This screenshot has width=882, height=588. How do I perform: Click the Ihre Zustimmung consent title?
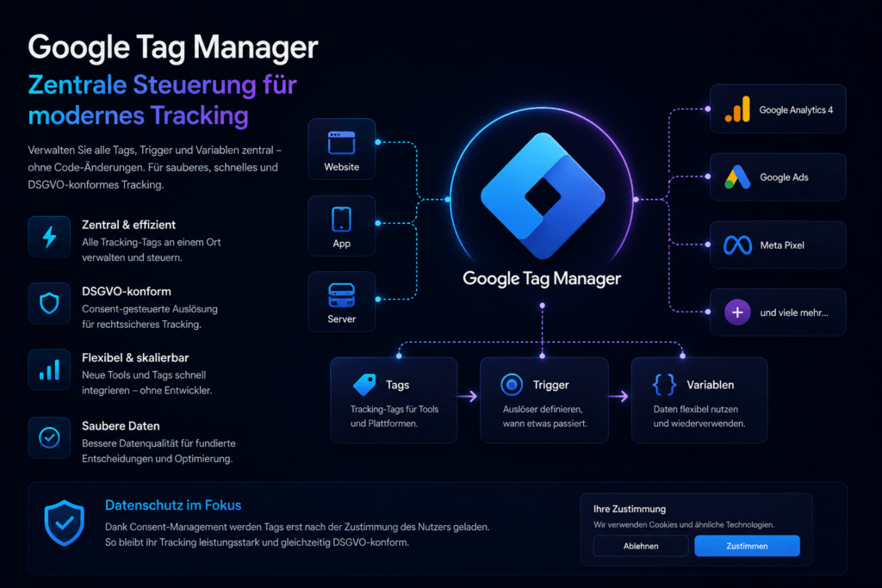(630, 509)
